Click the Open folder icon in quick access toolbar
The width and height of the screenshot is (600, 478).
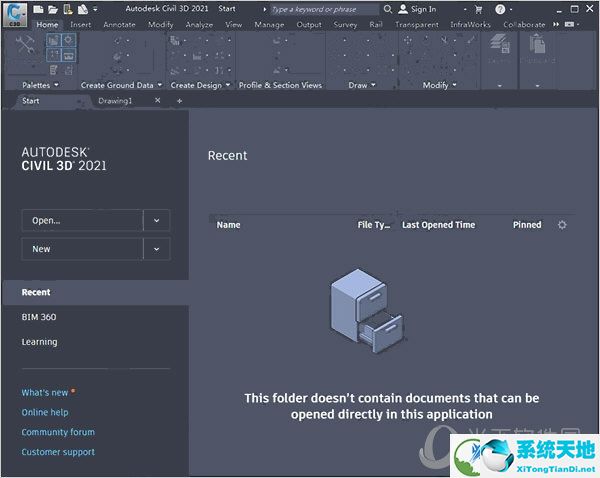pos(53,9)
